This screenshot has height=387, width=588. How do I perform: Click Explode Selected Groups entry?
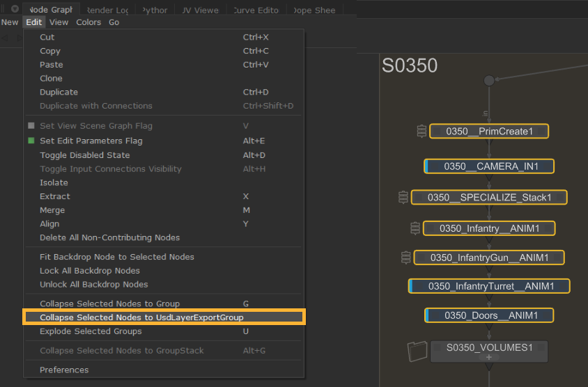coord(91,331)
